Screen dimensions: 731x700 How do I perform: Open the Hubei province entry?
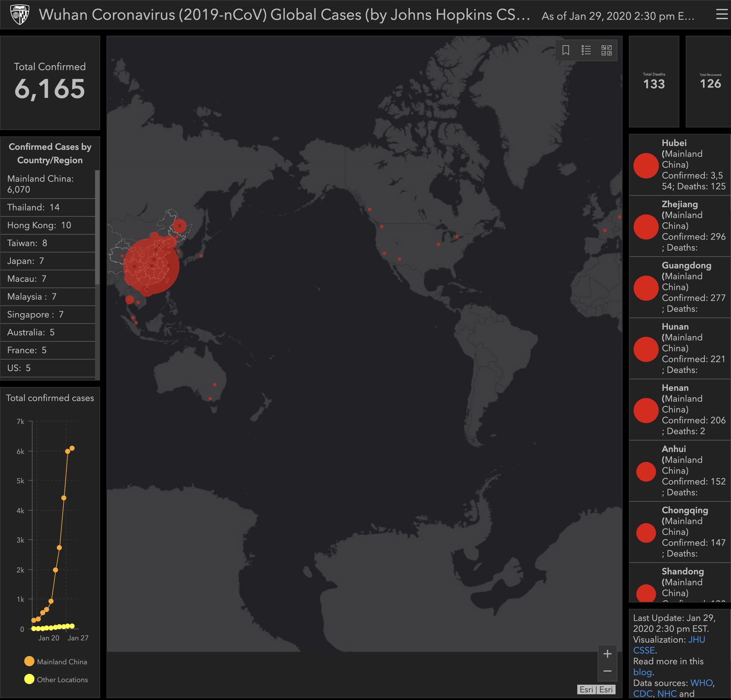680,165
